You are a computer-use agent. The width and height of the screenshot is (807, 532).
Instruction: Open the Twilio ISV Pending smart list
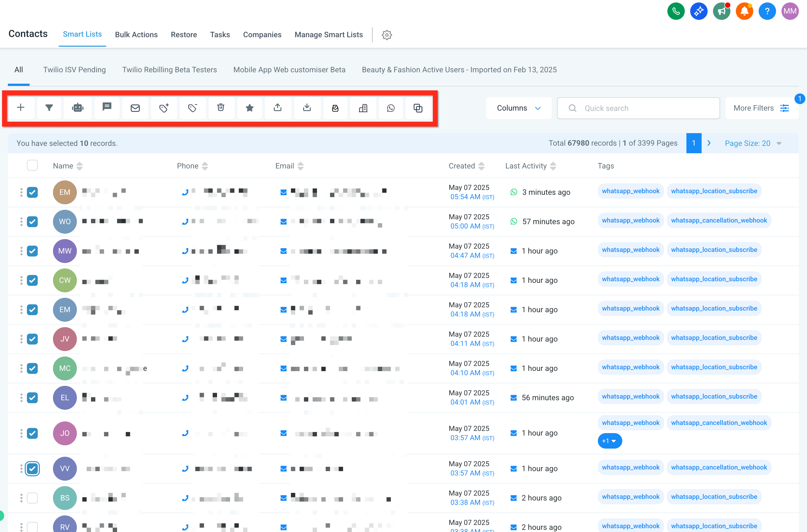point(74,70)
